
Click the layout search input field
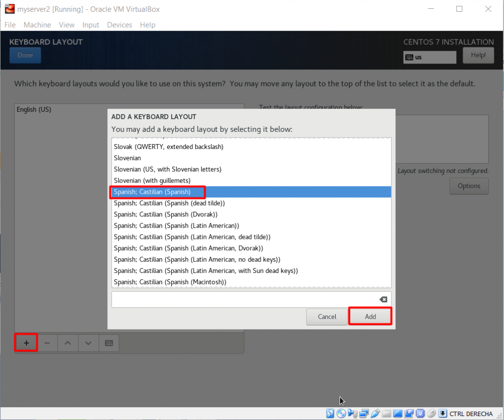click(252, 300)
